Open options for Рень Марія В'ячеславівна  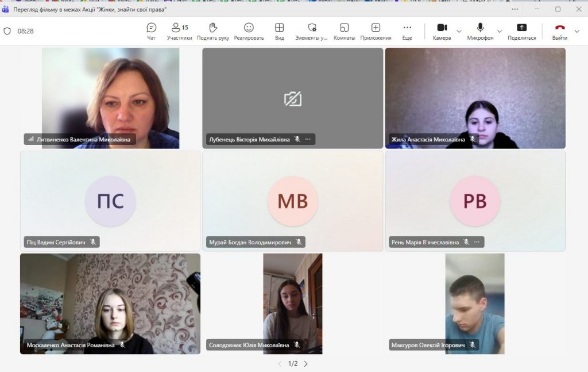[x=477, y=242]
